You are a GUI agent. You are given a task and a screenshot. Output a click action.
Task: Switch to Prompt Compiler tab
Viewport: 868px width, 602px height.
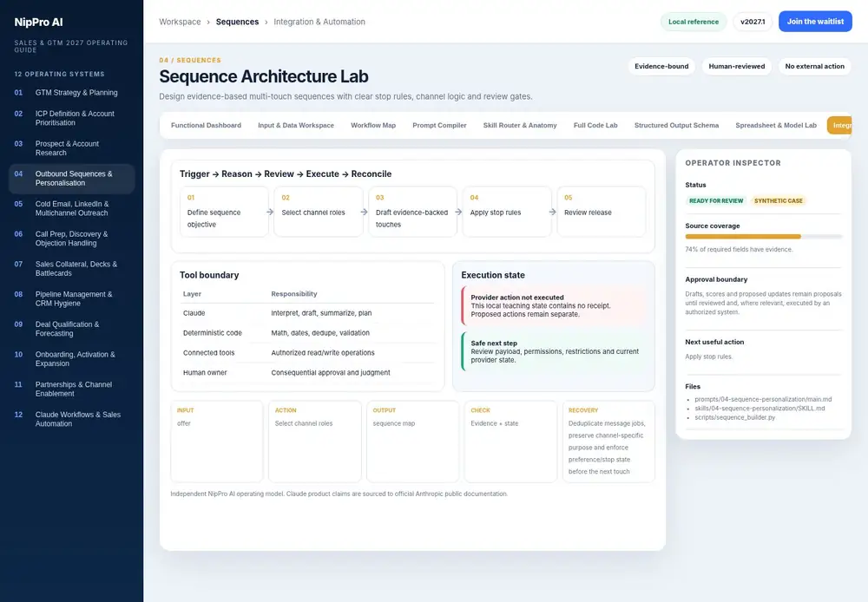coord(439,126)
